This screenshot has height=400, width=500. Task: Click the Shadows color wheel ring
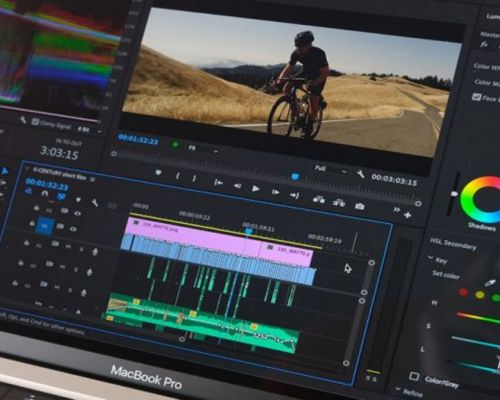tap(482, 199)
